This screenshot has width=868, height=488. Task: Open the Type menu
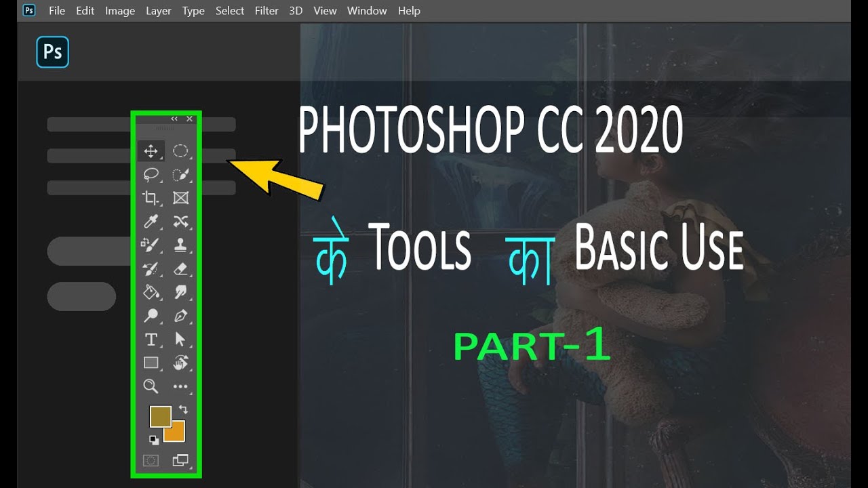pyautogui.click(x=193, y=11)
